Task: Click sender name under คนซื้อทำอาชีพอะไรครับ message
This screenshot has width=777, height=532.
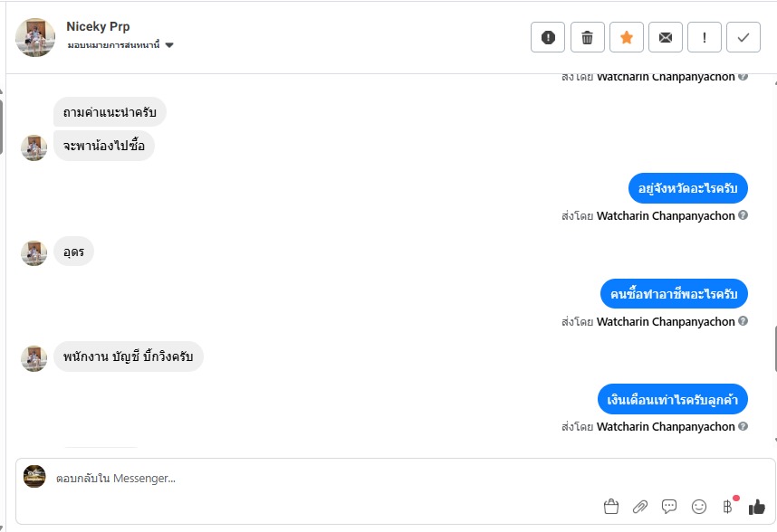Action: coord(666,321)
